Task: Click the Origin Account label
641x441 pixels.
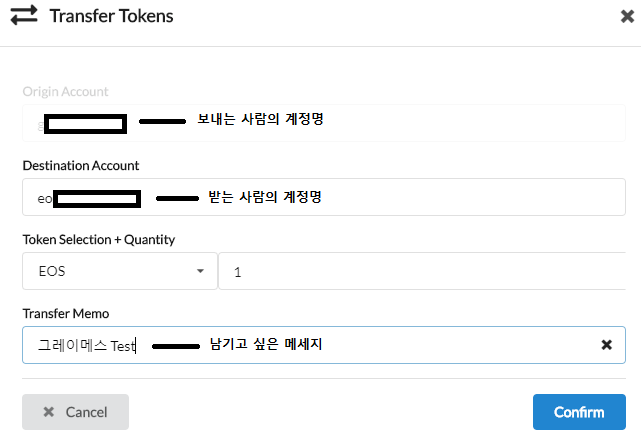Action: pyautogui.click(x=65, y=92)
